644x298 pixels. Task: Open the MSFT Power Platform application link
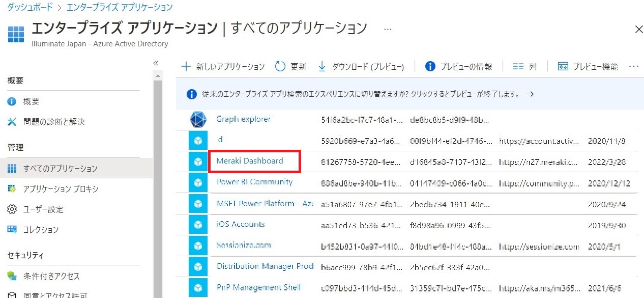coord(265,203)
